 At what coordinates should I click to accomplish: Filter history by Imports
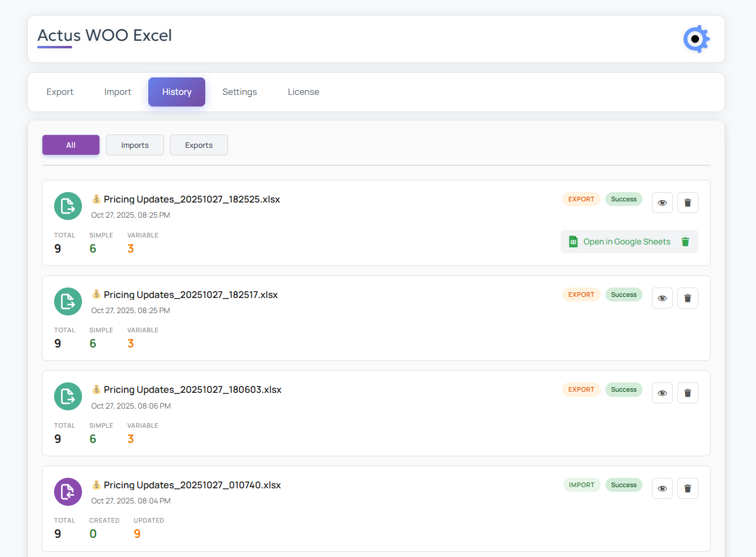pos(134,144)
